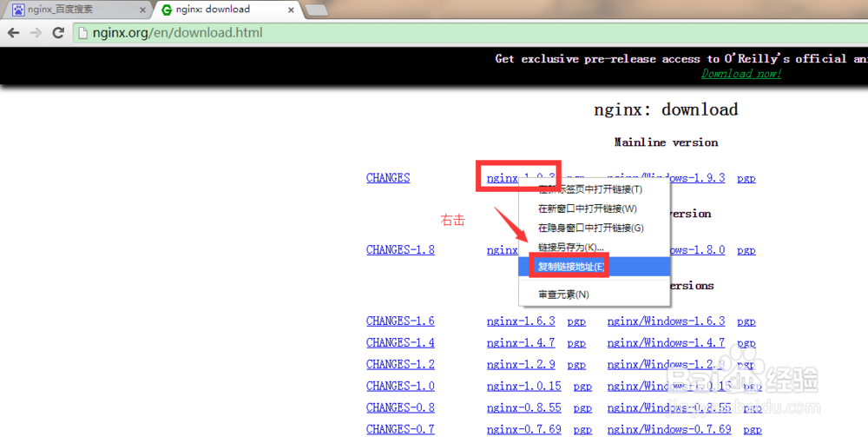Screen dimensions: 868x437
Task: Open the CHANGES-0.8 link
Action: point(400,407)
